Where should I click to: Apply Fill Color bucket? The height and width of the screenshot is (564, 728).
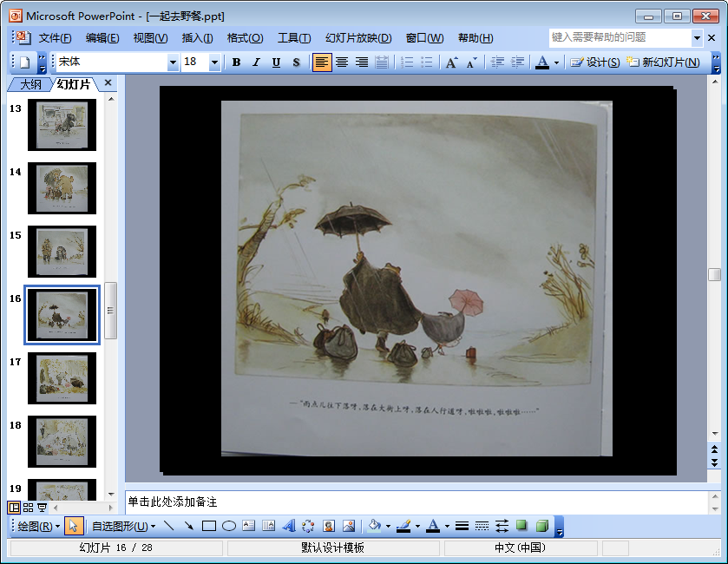coord(374,526)
